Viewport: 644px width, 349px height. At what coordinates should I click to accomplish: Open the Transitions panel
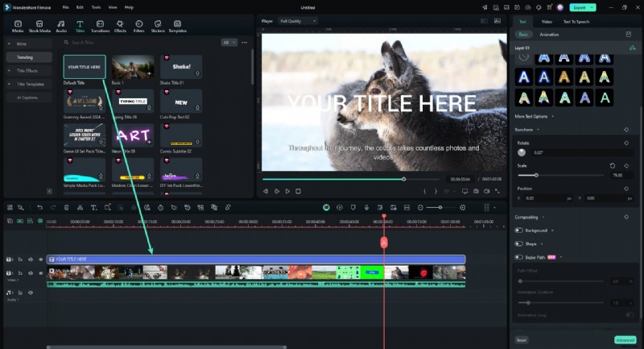pyautogui.click(x=100, y=27)
